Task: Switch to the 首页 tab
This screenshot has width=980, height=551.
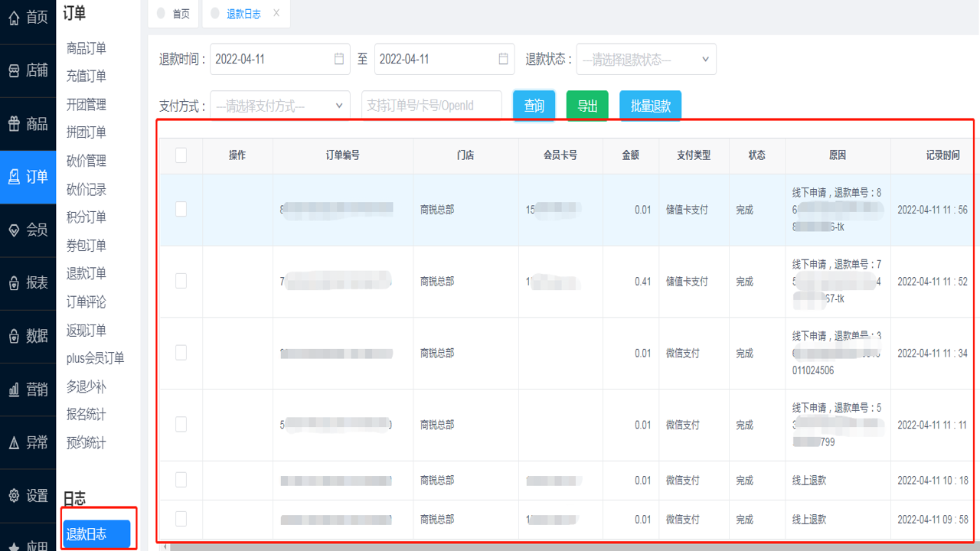Action: coord(175,14)
